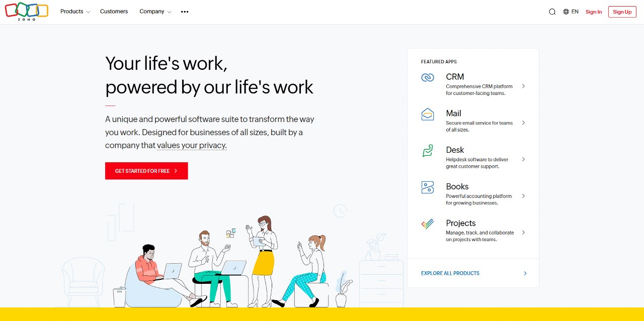Click the Books app icon

(x=428, y=187)
